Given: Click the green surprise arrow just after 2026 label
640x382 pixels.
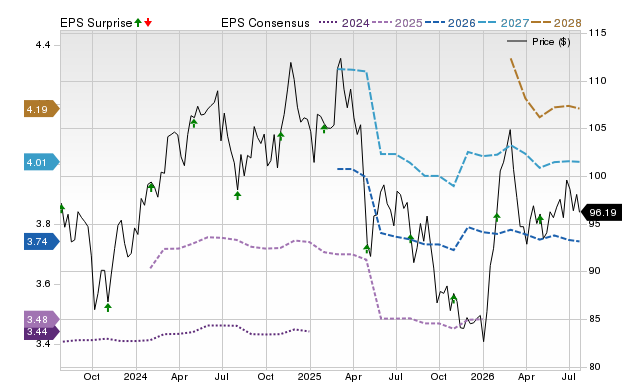Looking at the screenshot, I should click(x=497, y=217).
